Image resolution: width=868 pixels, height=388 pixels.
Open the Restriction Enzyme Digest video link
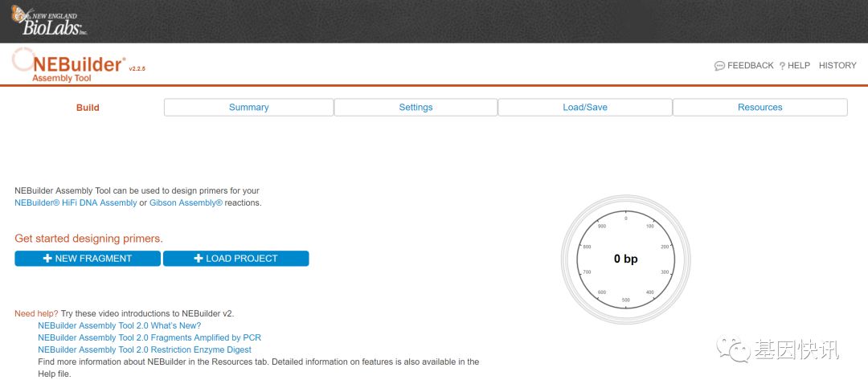(145, 349)
